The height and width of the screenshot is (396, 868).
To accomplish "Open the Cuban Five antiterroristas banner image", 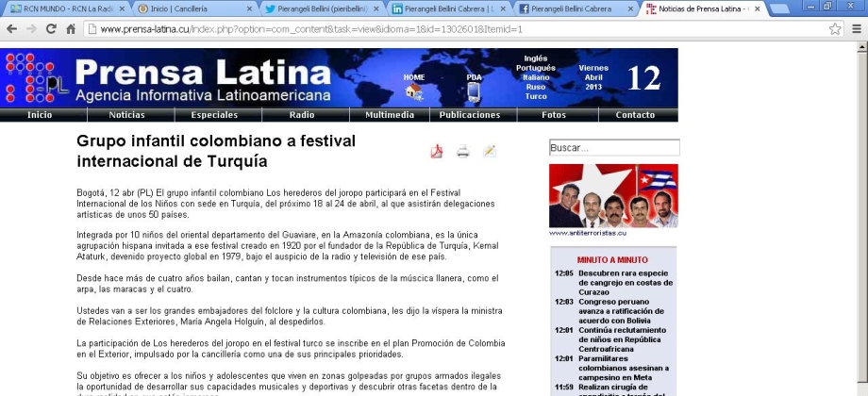I will [x=613, y=196].
